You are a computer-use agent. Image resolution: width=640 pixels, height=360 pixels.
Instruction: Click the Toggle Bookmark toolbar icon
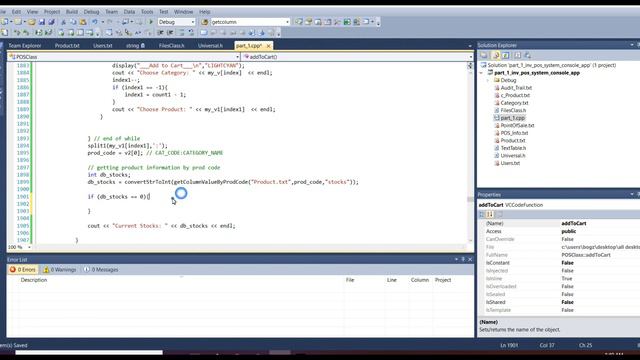click(x=203, y=33)
